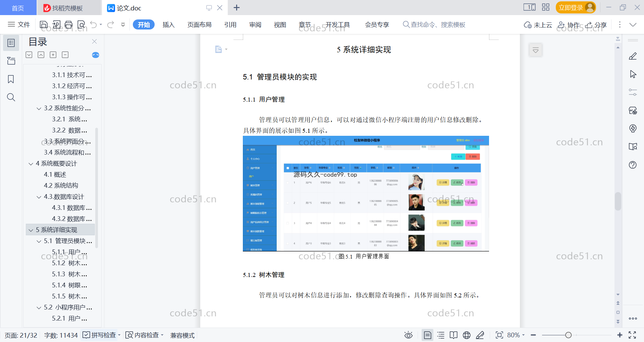Switch to web layout view icon
The height and width of the screenshot is (342, 644).
pos(467,335)
